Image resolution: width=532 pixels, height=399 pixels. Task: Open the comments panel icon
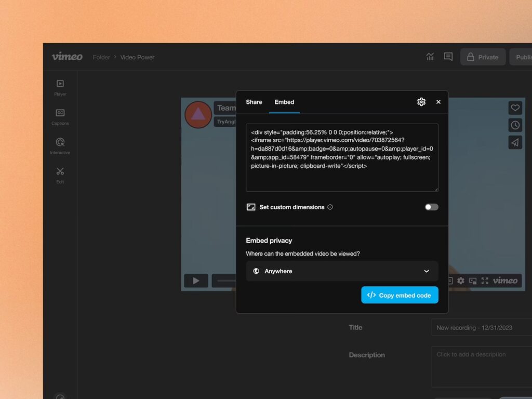click(448, 57)
